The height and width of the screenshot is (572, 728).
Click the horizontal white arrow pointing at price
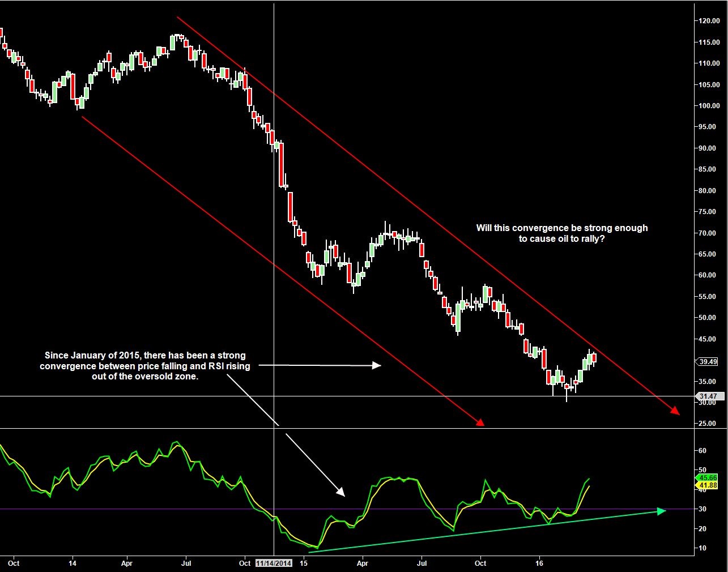coord(376,366)
